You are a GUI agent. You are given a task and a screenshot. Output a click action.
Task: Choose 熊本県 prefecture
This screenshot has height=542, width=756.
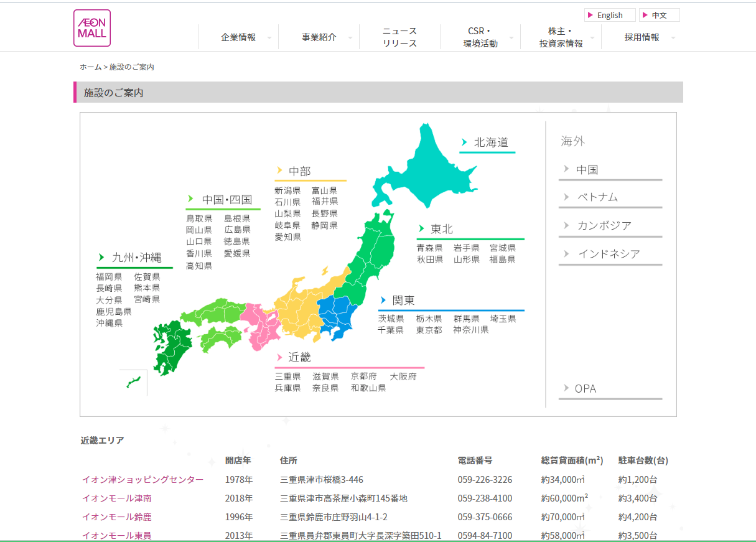tap(147, 288)
